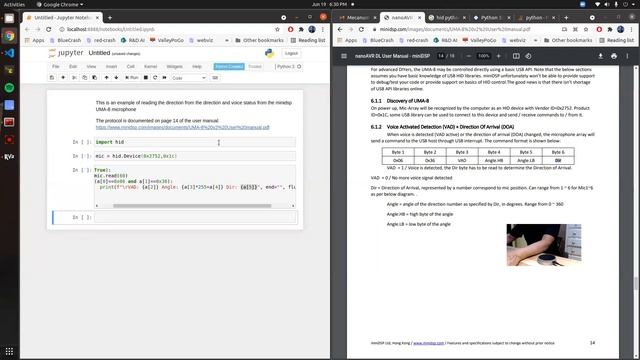Click the Trusted notebook indicator
Image resolution: width=640 pixels, height=360 pixels.
[255, 67]
